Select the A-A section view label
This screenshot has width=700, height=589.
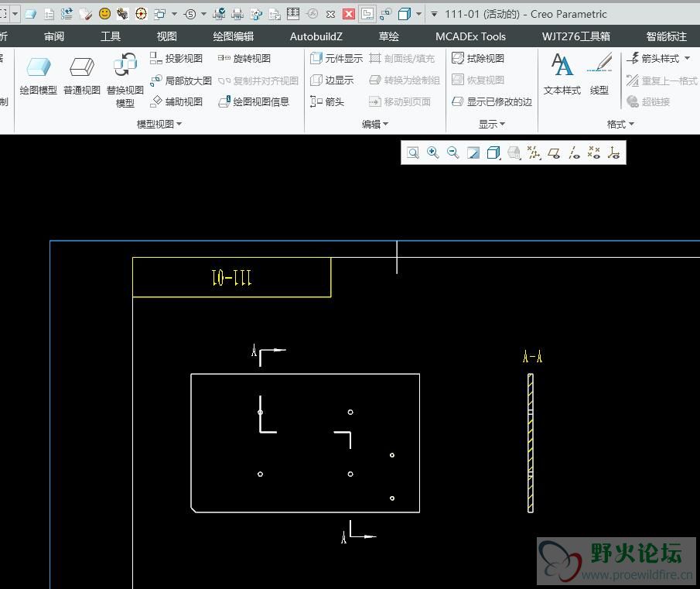[x=533, y=357]
